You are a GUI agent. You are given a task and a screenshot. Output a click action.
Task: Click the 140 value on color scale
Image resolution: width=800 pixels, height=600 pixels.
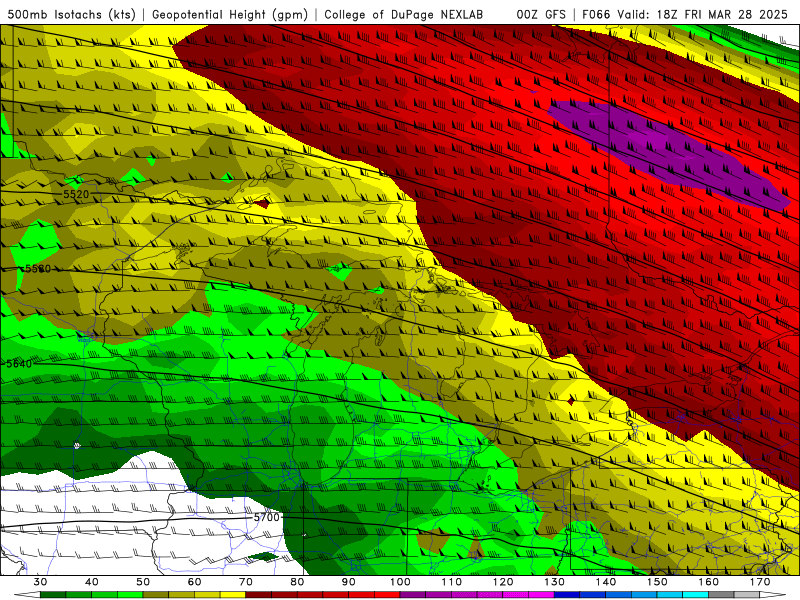pyautogui.click(x=606, y=582)
